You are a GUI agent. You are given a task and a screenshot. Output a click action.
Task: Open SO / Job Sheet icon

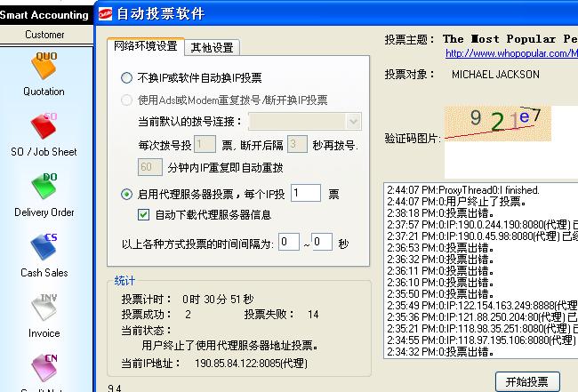coord(44,128)
